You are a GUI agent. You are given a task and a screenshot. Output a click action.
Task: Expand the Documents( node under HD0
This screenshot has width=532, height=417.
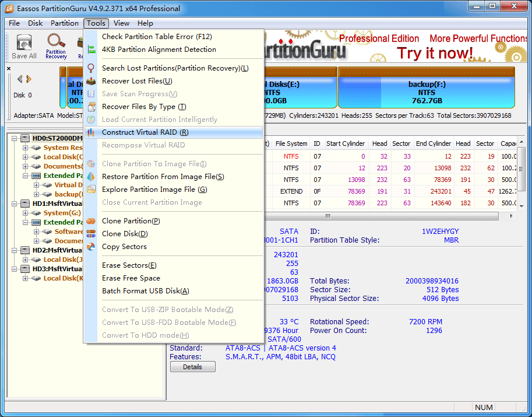(x=25, y=166)
